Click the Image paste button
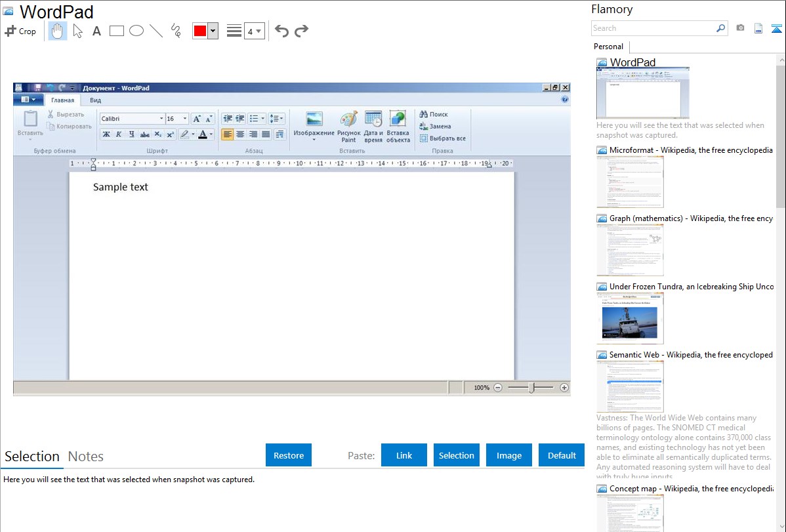 (x=509, y=455)
